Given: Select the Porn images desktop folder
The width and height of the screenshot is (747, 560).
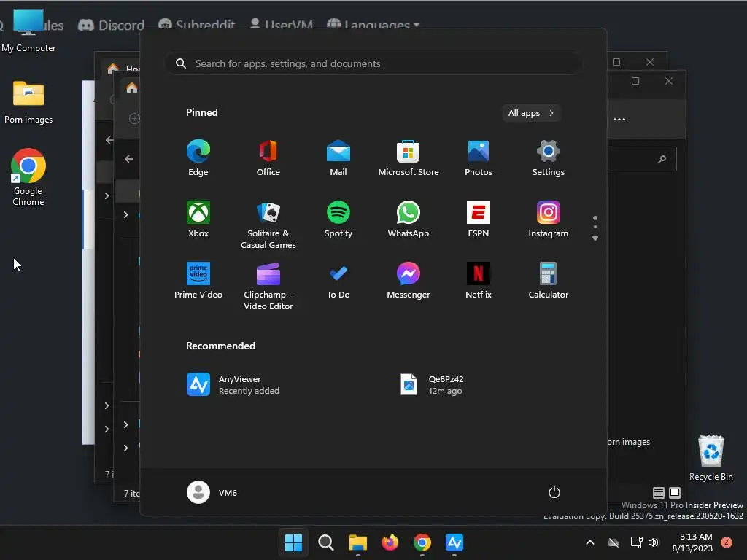Looking at the screenshot, I should pyautogui.click(x=28, y=102).
